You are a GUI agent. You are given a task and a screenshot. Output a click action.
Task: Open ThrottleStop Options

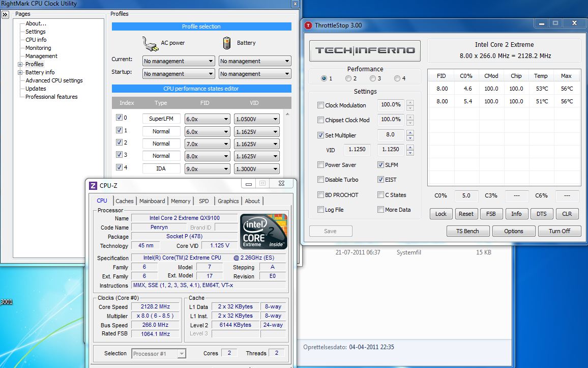[x=514, y=231]
